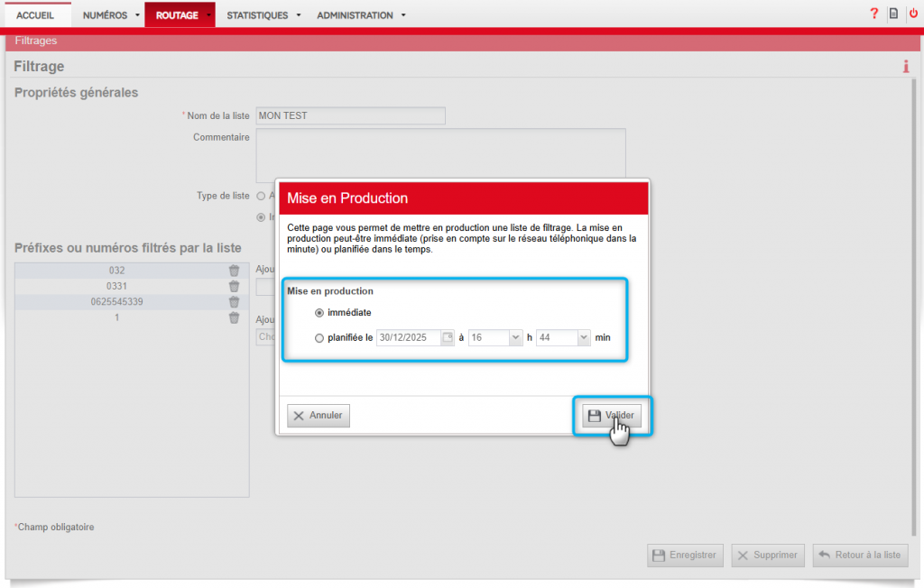
Task: Delete prefix 032 with its trash icon
Action: point(234,271)
